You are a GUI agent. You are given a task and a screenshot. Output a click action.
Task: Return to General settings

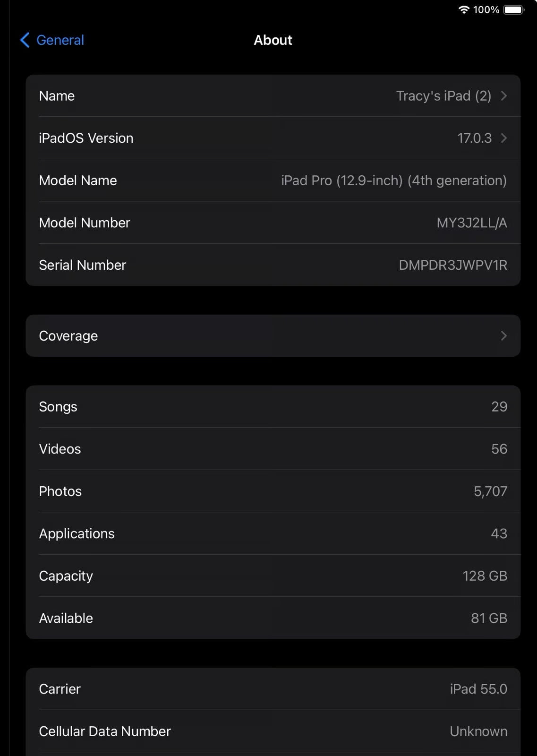click(52, 40)
